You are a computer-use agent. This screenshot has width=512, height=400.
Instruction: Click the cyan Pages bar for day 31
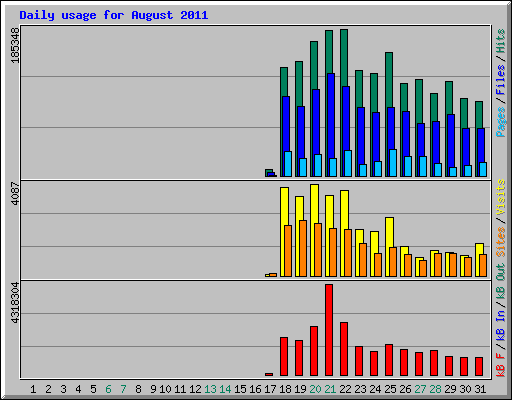[x=483, y=170]
